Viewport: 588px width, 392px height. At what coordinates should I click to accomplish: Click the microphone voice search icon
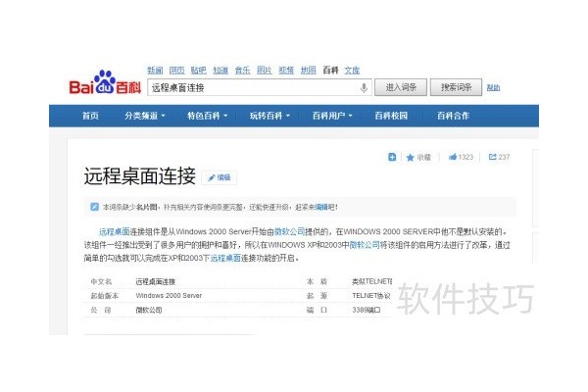(x=364, y=88)
